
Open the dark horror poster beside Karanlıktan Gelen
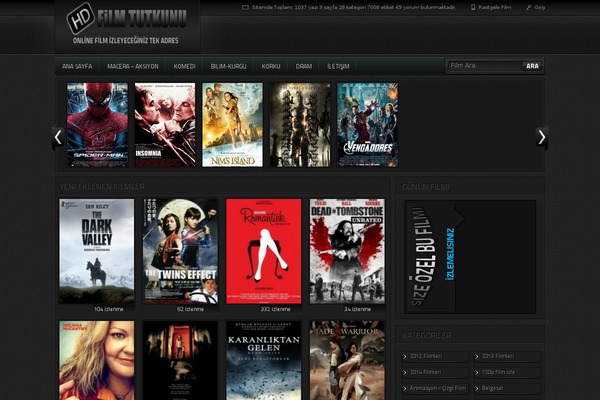click(180, 360)
